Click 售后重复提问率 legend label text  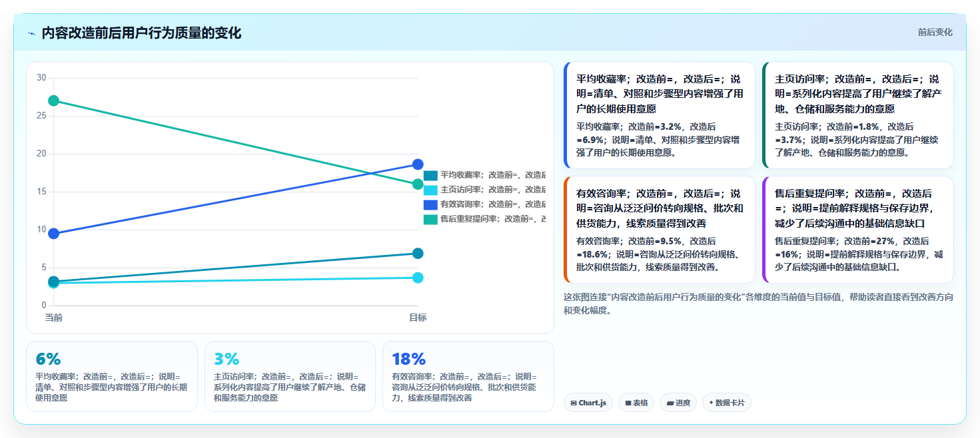[493, 219]
